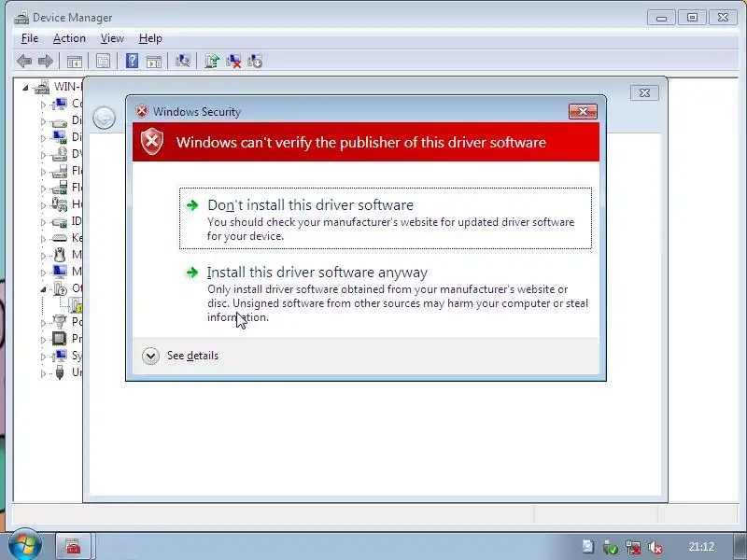Screen dimensions: 747x560
Task: Expand the System devices (Sy) node arrow
Action: click(x=43, y=357)
